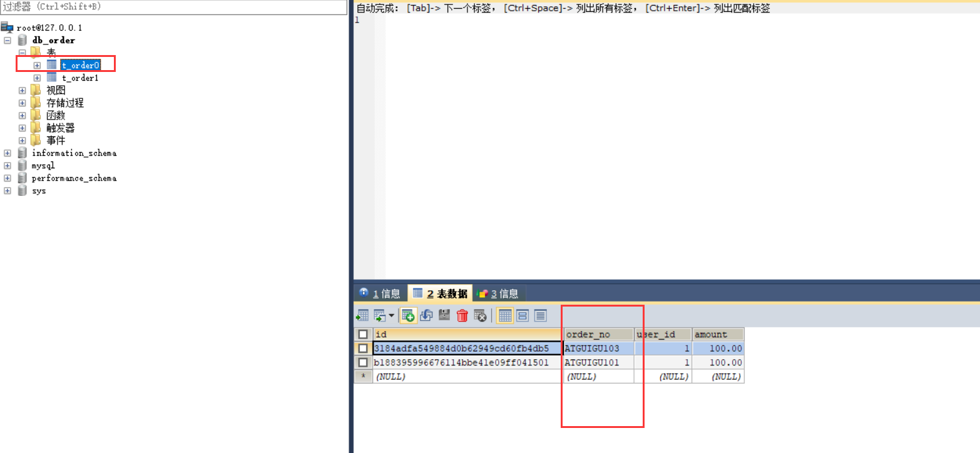Select the db_order database label
This screenshot has height=453, width=980.
coord(54,40)
